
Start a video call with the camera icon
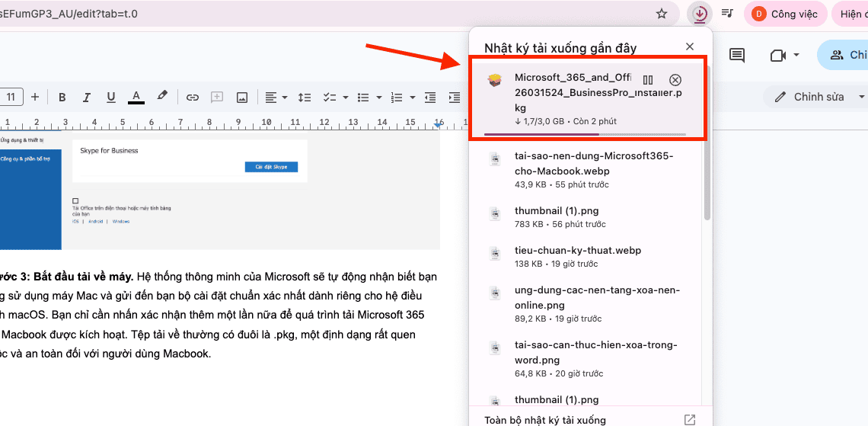pos(777,56)
